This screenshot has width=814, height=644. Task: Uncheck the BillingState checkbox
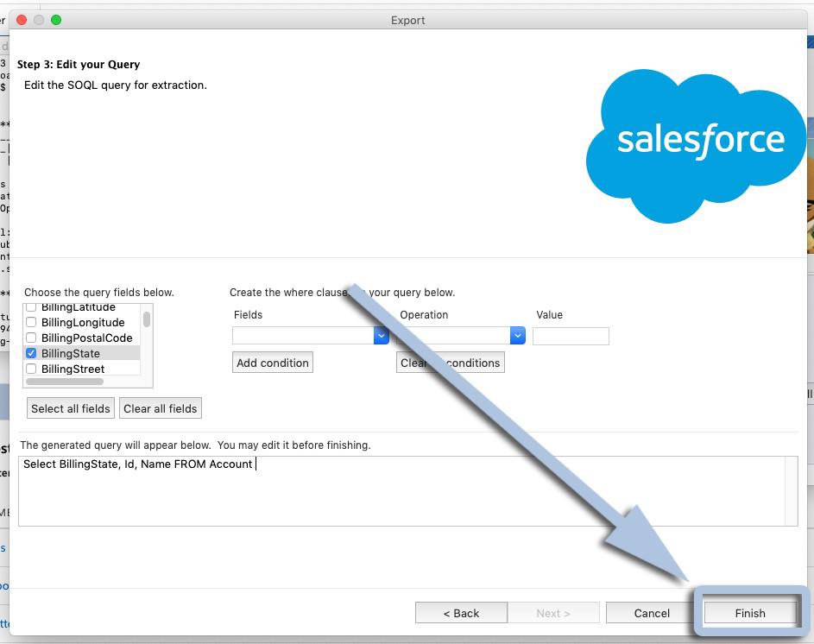point(31,354)
